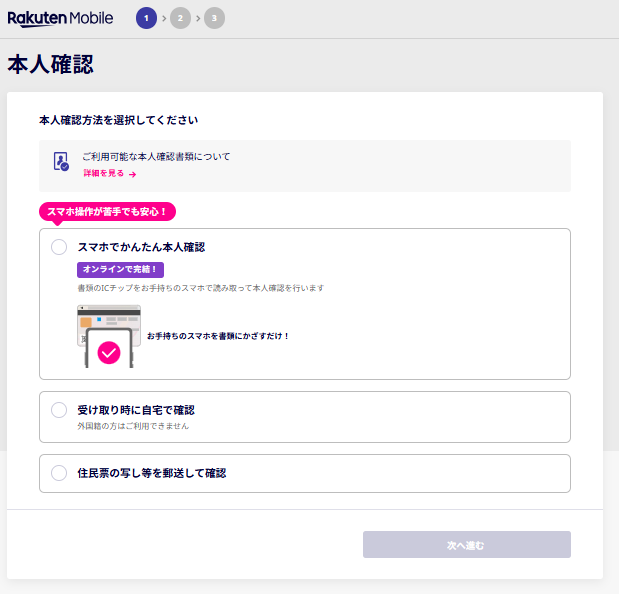Pick 住民票の写し等を郵送して確認 radio button

[x=59, y=473]
